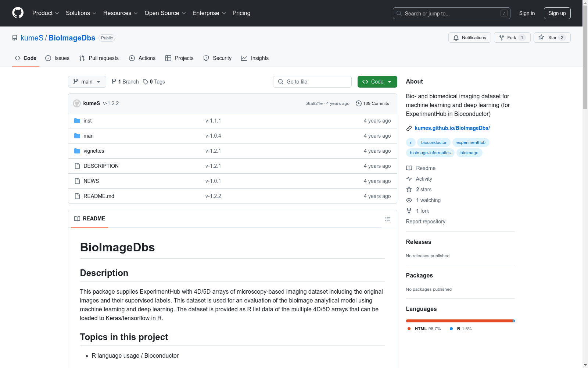Viewport: 588px width, 368px height.
Task: Click the man folder icon
Action: [77, 136]
